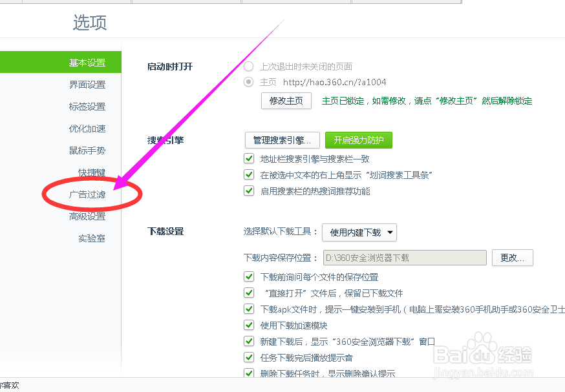Toggle 下载apk文件时提示一键安装到手机 checkbox
The image size is (565, 392).
click(x=249, y=309)
